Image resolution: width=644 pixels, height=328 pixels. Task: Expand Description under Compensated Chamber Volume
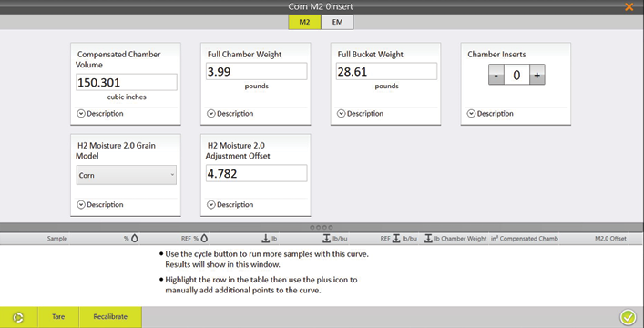pyautogui.click(x=100, y=114)
